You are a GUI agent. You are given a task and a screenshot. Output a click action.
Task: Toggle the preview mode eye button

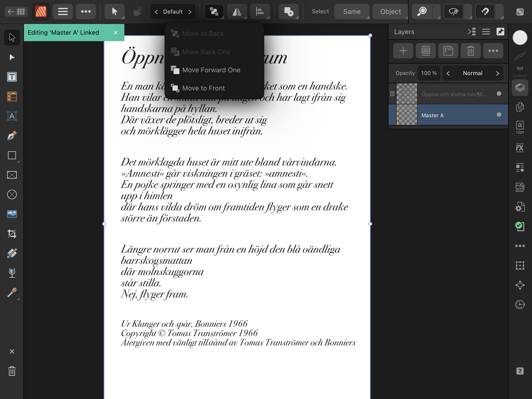pos(453,11)
